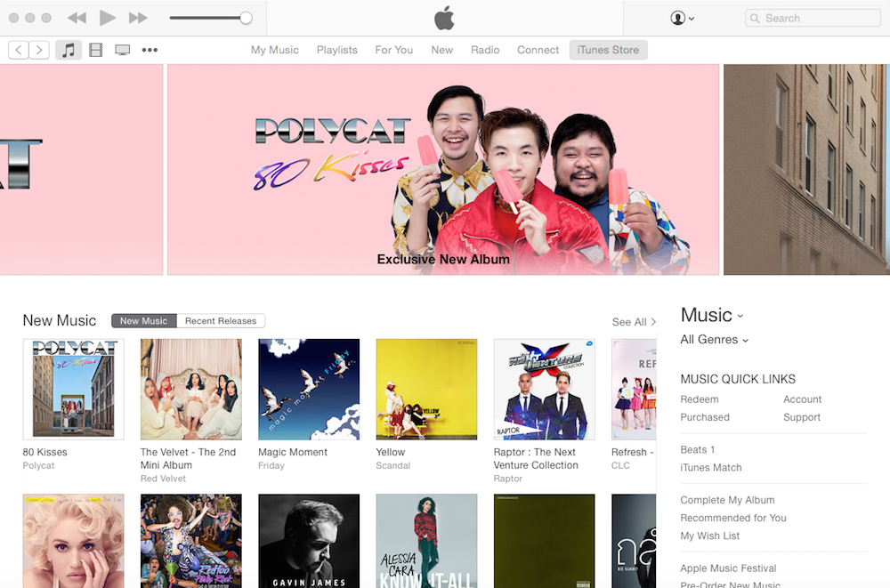Open the Support quick link

[802, 417]
